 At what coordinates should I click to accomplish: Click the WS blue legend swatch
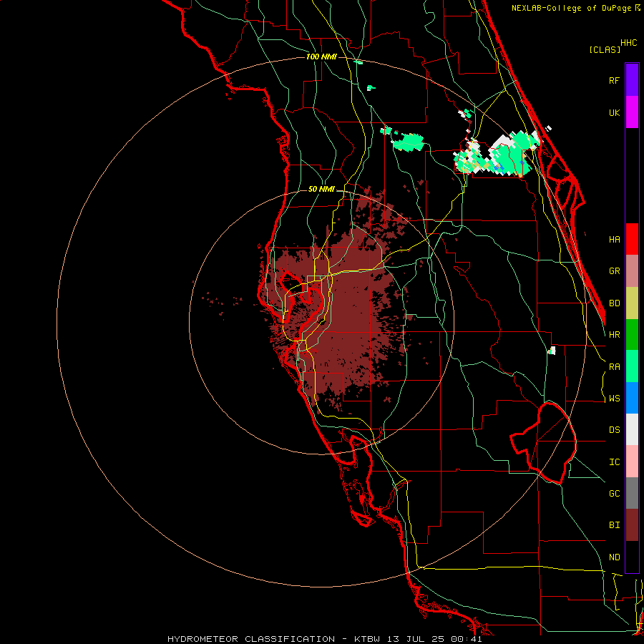tap(632, 398)
